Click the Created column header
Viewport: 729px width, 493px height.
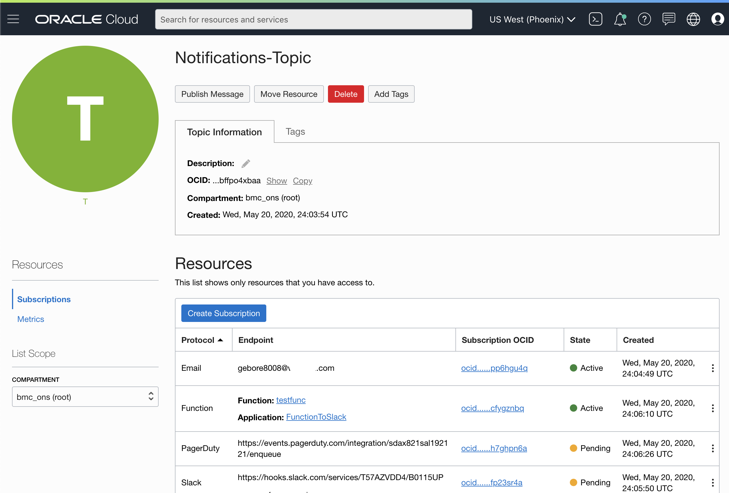pyautogui.click(x=638, y=340)
